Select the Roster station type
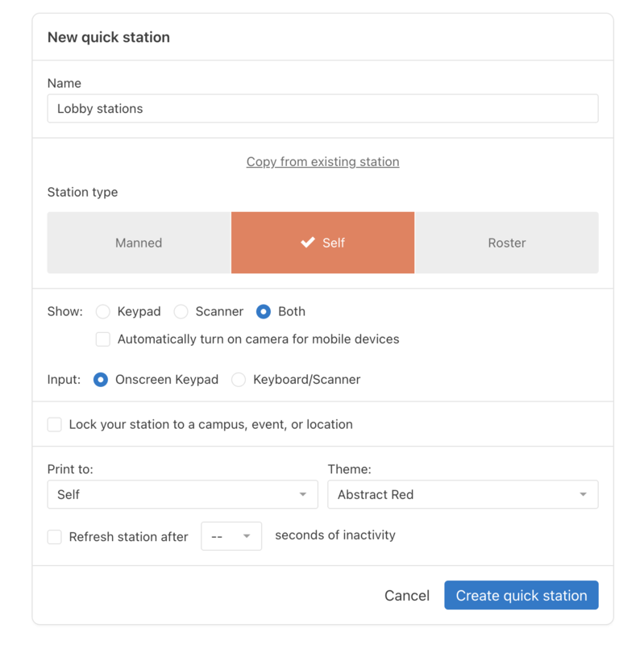644x645 pixels. [506, 243]
